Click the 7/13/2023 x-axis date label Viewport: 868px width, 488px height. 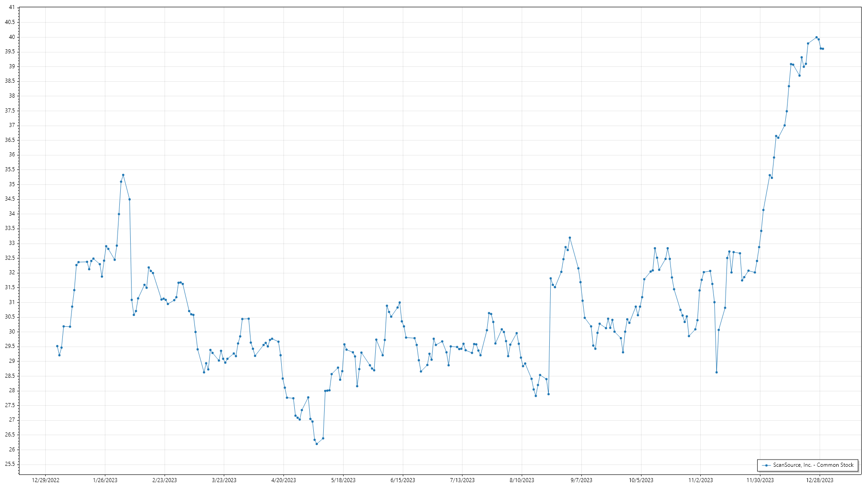[x=462, y=480]
